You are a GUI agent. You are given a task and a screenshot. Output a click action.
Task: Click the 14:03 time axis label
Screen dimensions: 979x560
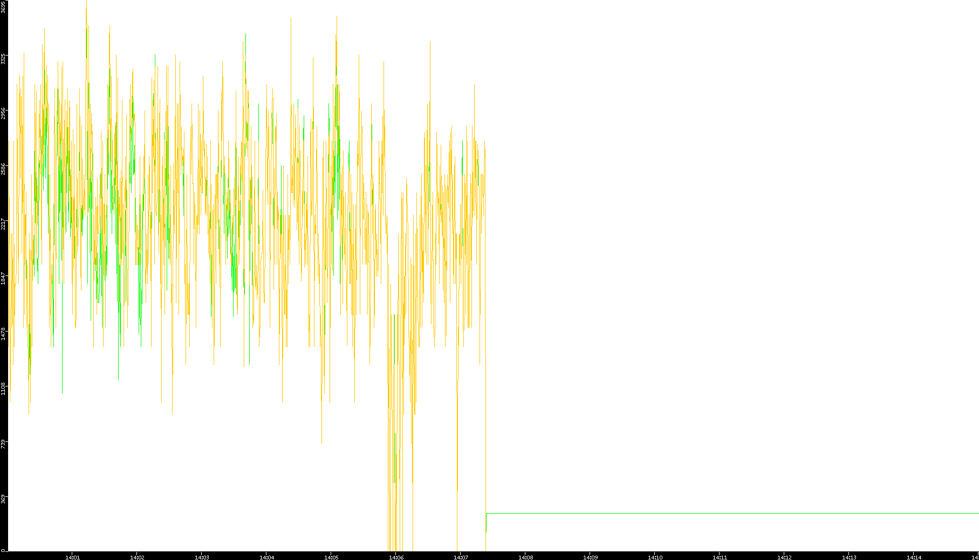(x=202, y=557)
